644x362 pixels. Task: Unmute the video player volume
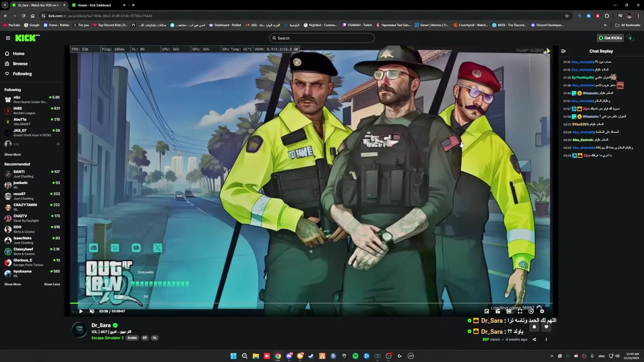click(92, 311)
